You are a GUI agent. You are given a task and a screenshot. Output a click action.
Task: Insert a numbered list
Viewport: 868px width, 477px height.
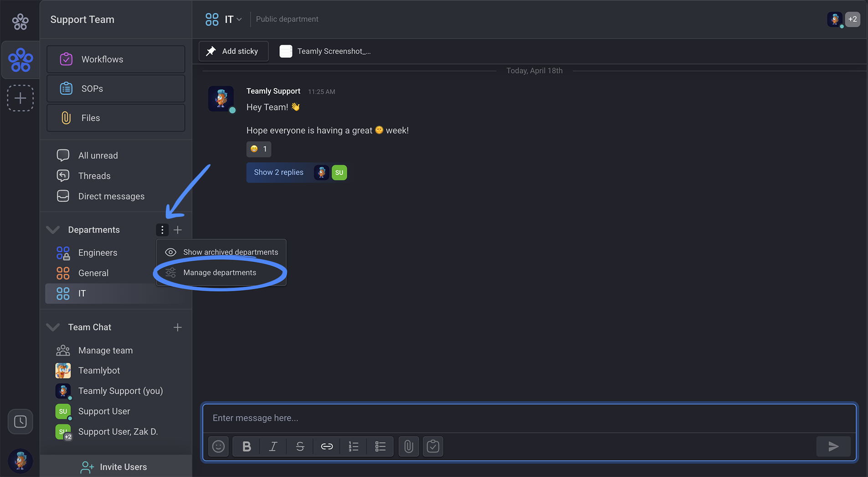pyautogui.click(x=354, y=446)
